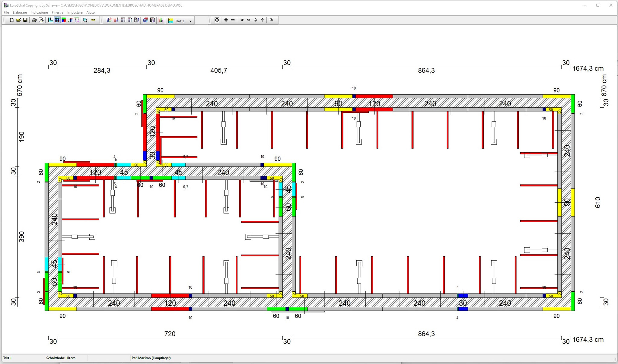Click the fit-to-window zoom icon
Viewport: 618px width, 364px height.
coord(217,20)
